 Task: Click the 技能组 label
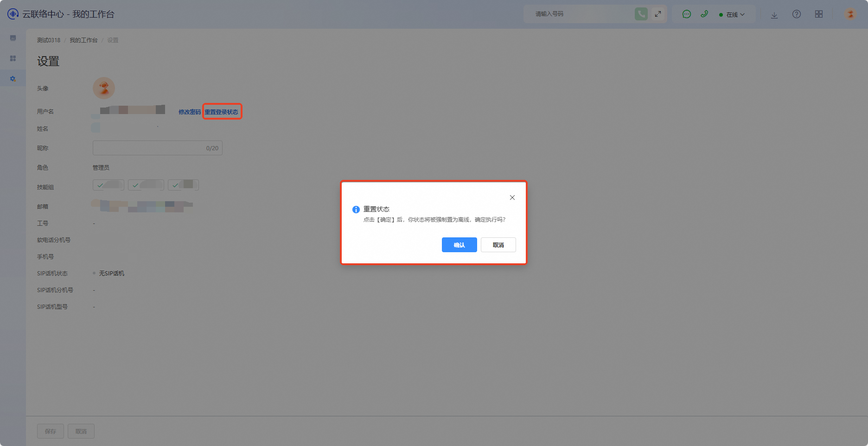[x=45, y=187]
